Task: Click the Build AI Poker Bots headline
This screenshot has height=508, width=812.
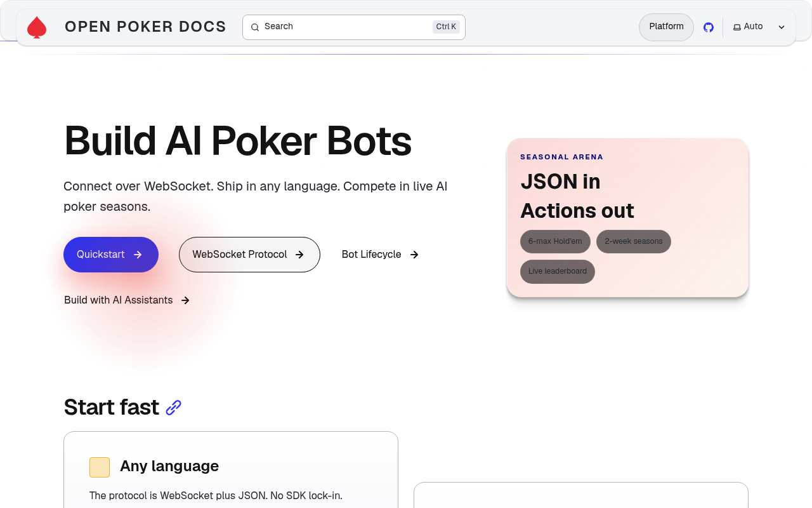Action: coord(238,141)
